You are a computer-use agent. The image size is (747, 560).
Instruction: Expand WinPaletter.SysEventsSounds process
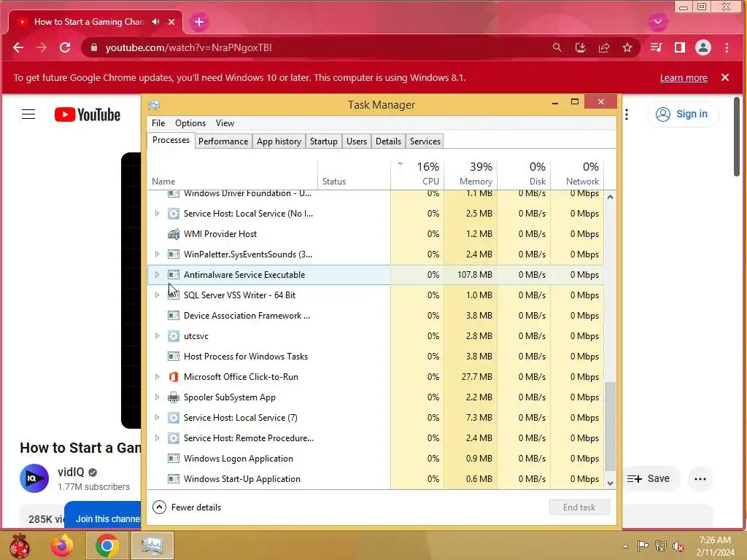[158, 254]
